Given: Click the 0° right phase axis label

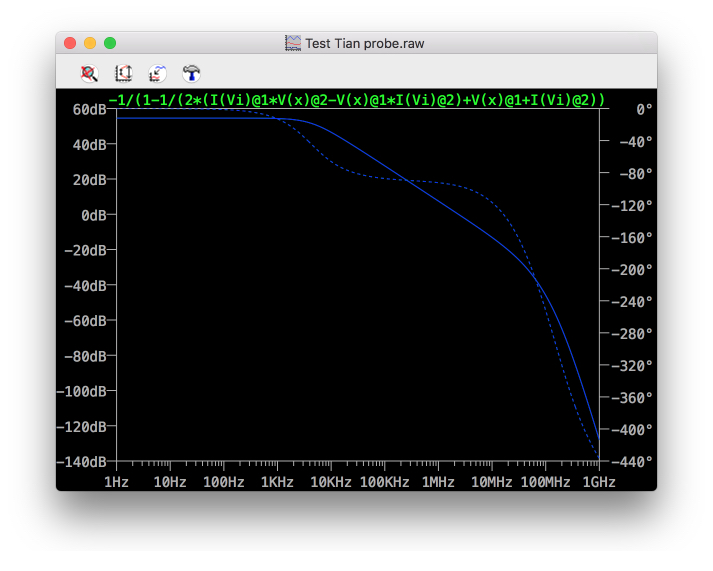Looking at the screenshot, I should (x=644, y=110).
